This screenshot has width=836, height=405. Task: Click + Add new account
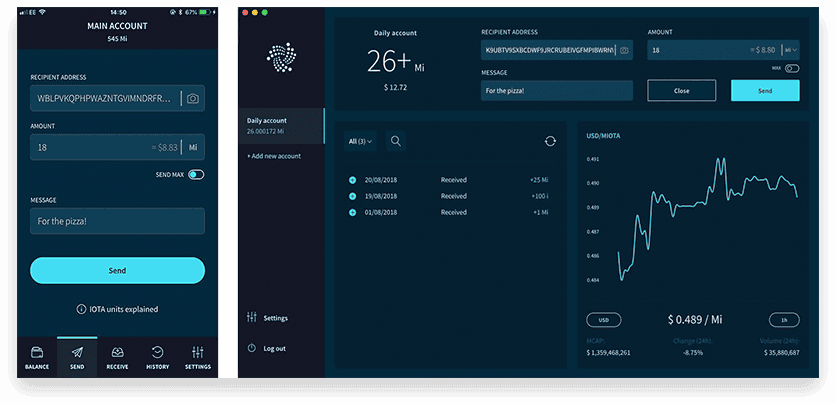pos(274,156)
